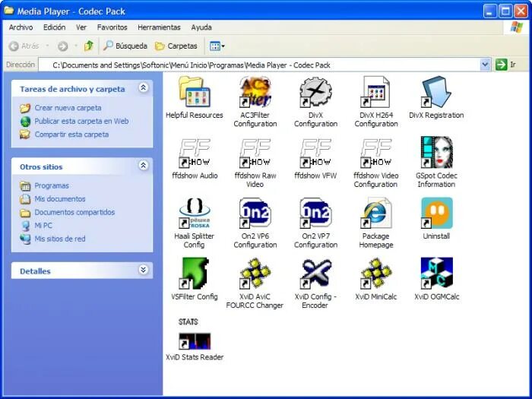
Task: Click Publicar esta carpeta en Web
Action: tap(81, 121)
